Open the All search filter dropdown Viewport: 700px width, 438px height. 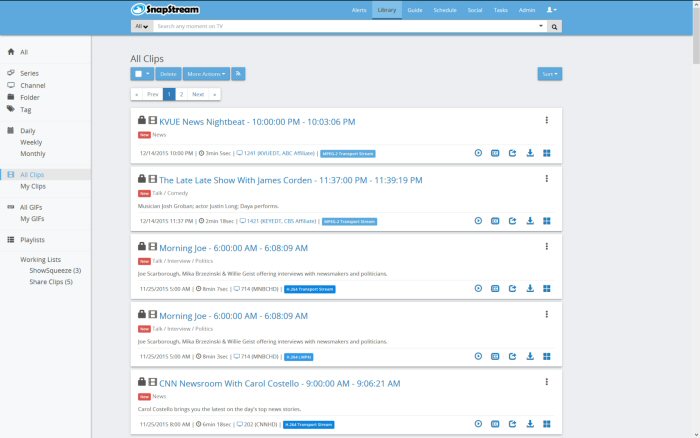(x=142, y=26)
